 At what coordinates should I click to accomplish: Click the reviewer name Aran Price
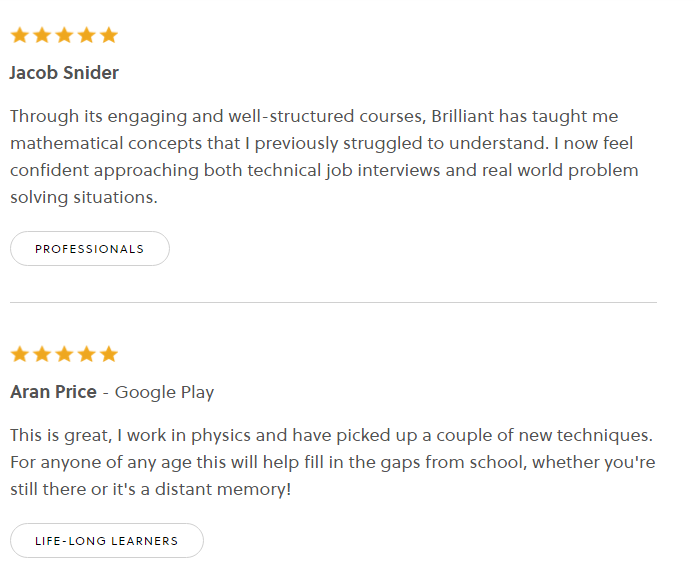click(x=53, y=392)
